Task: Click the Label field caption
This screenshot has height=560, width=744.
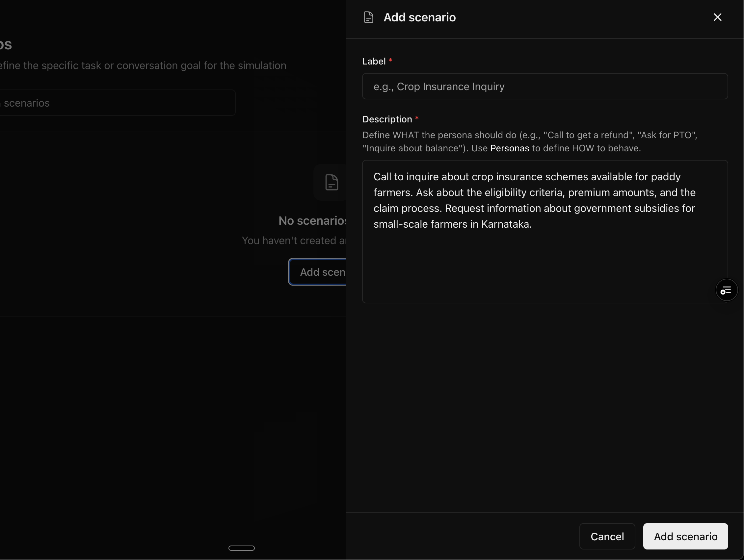Action: pyautogui.click(x=374, y=61)
